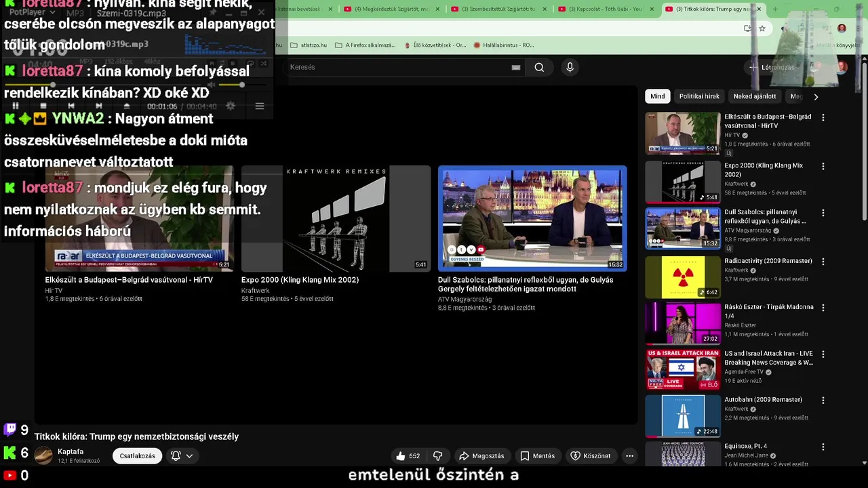Click Csatlakozás join button

pos(137,456)
